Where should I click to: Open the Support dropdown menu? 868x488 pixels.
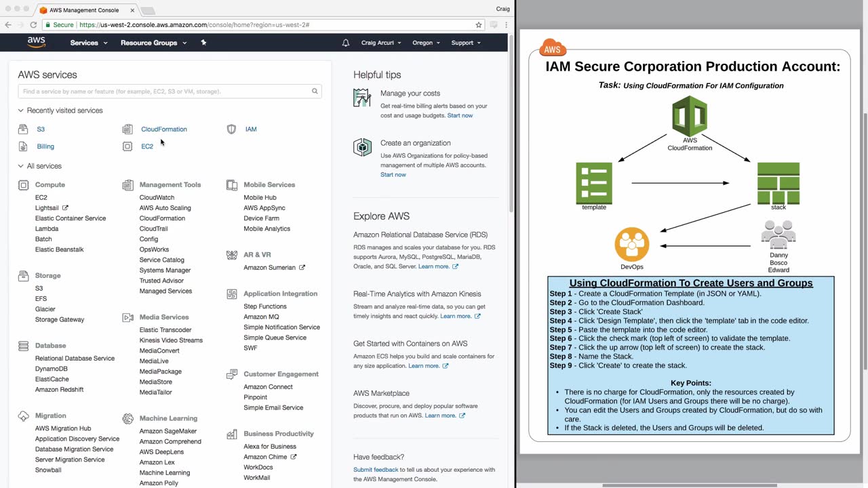click(466, 43)
